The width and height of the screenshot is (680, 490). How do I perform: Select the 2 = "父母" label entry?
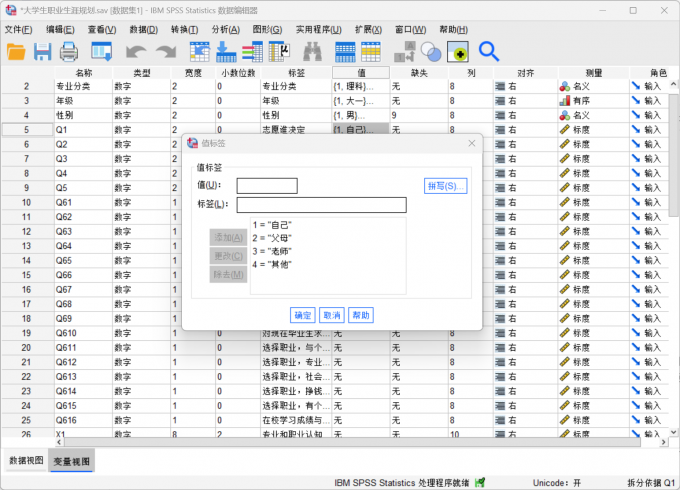click(272, 238)
